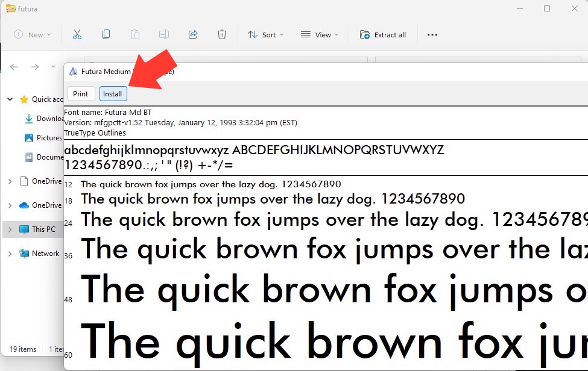Click the Rename icon in toolbar
588x371 pixels.
[164, 35]
